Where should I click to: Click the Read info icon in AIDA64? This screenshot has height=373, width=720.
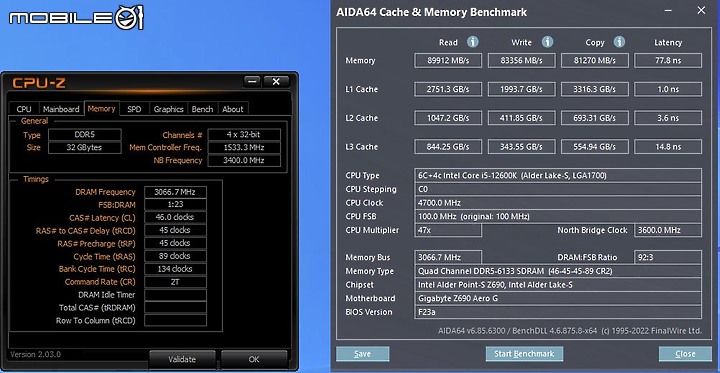[472, 42]
